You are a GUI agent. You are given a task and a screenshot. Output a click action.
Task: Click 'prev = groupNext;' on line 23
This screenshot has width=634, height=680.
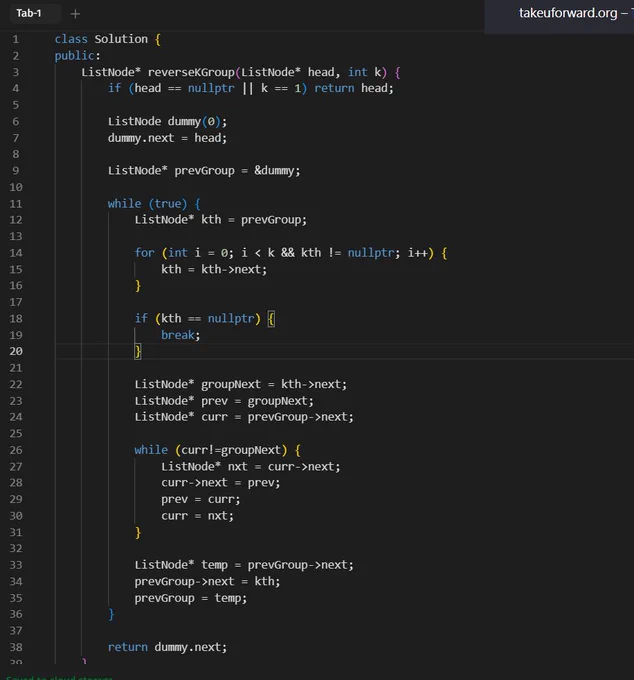coord(257,401)
